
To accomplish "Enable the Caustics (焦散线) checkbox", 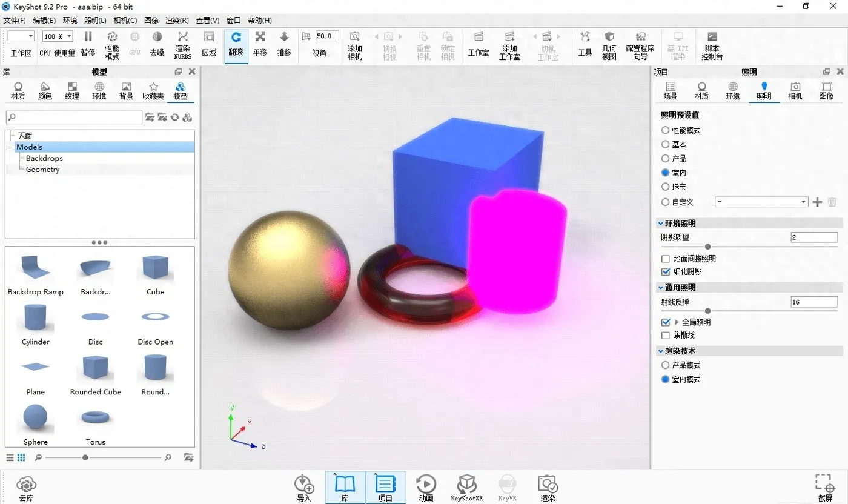I will (666, 335).
